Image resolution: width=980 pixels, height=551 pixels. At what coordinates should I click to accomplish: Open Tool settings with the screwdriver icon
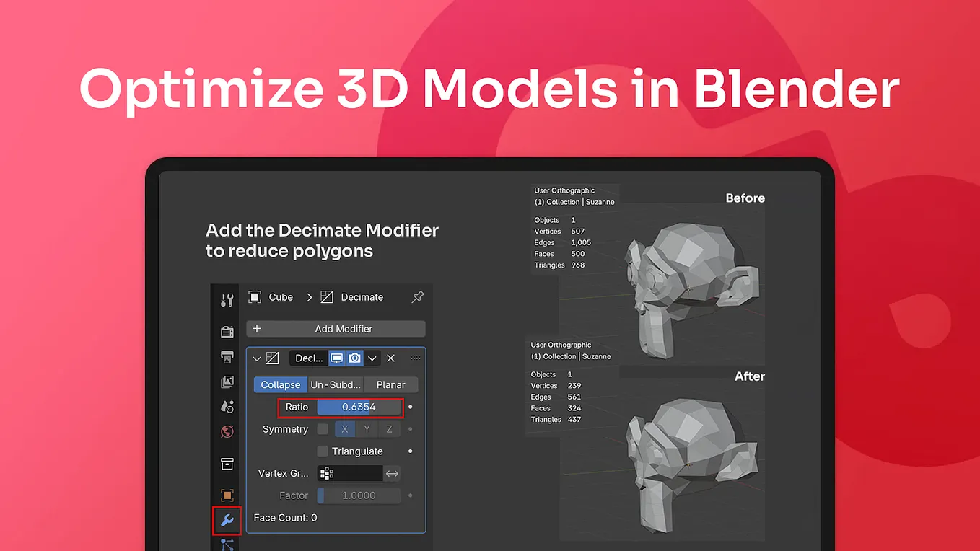coord(227,299)
